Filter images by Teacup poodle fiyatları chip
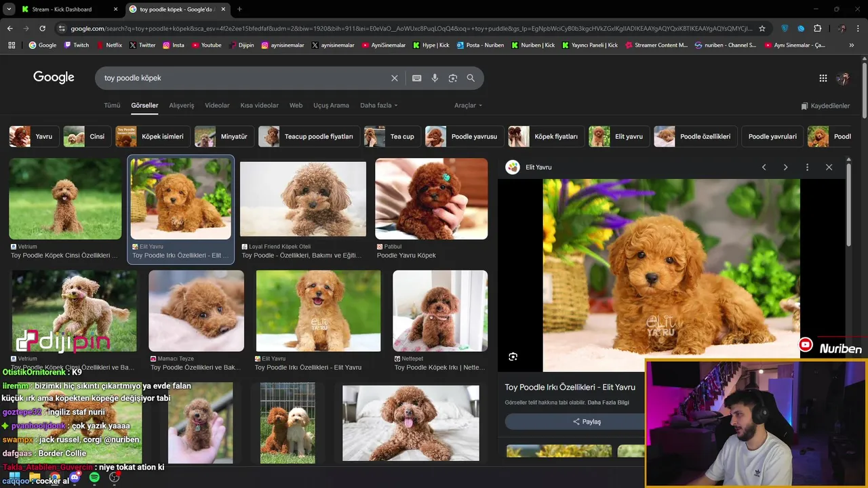The width and height of the screenshot is (868, 488). pyautogui.click(x=309, y=136)
